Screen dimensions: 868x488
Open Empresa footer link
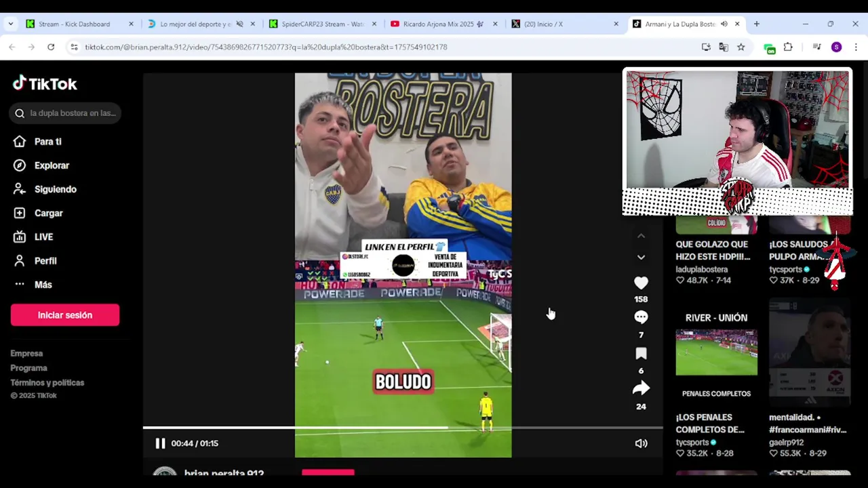26,353
